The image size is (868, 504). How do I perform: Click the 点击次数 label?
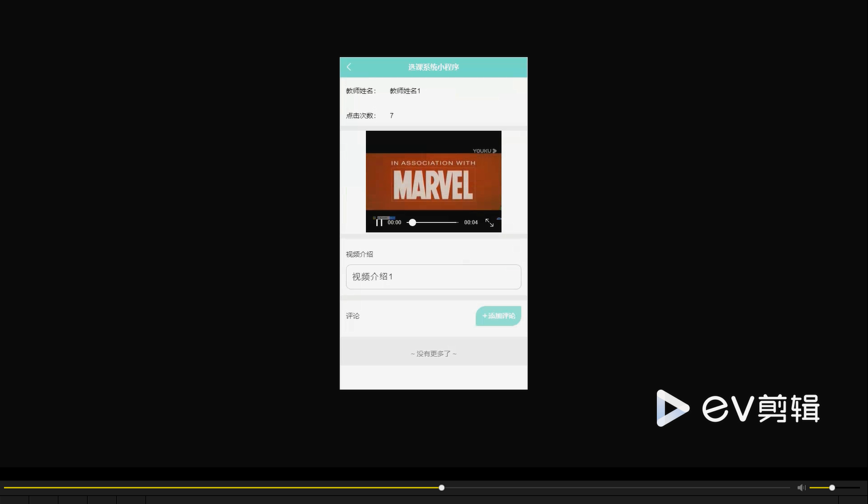[361, 116]
